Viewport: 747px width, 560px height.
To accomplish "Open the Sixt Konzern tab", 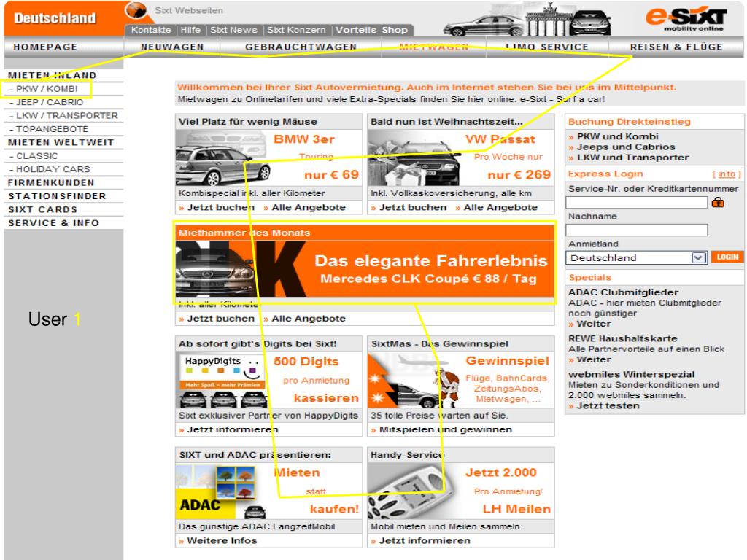I will (x=296, y=29).
